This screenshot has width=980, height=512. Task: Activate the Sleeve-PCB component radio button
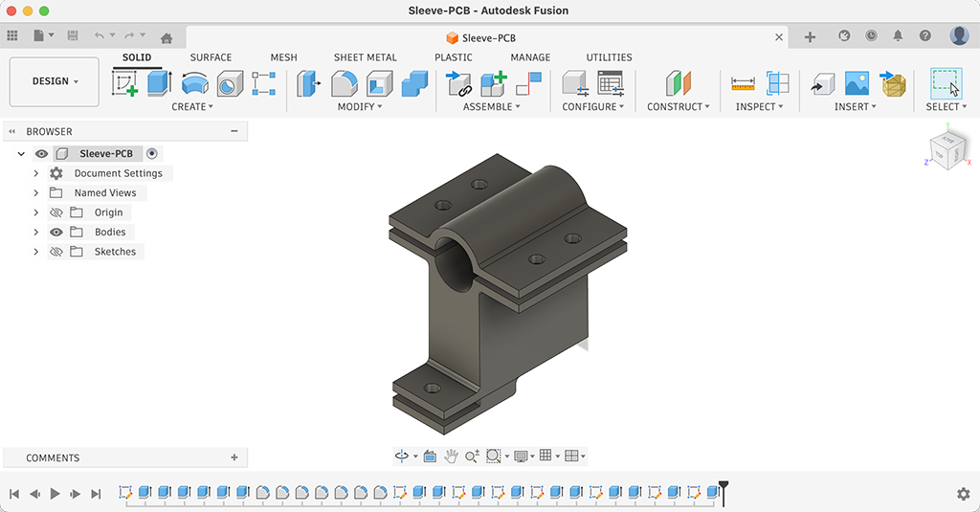[152, 153]
